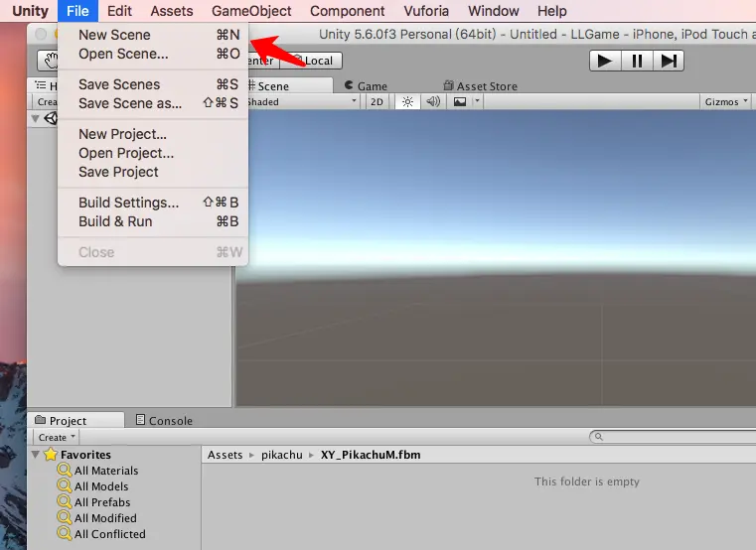
Task: Open the Gizmos dropdown
Action: pos(725,101)
